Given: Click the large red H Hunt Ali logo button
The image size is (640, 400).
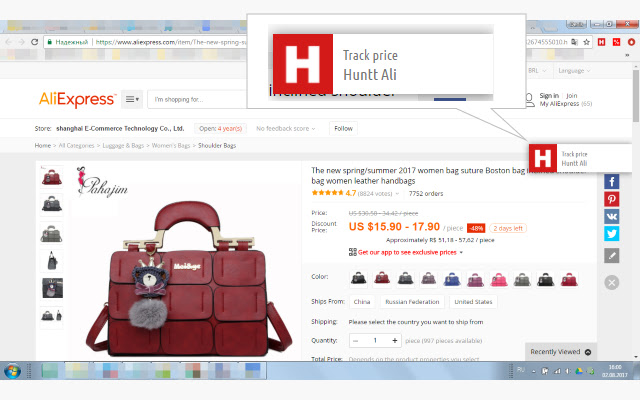Looking at the screenshot, I should (x=303, y=64).
